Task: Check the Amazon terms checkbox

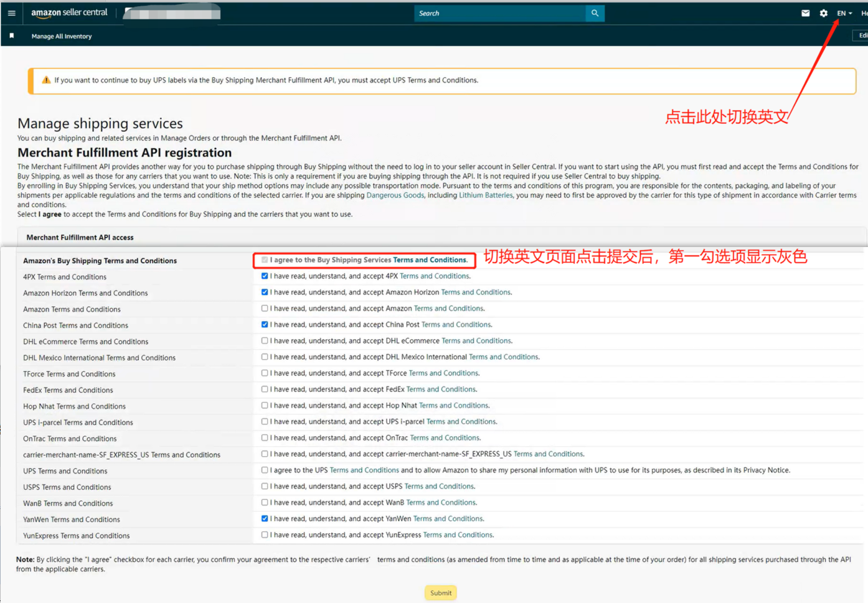Action: (x=265, y=308)
